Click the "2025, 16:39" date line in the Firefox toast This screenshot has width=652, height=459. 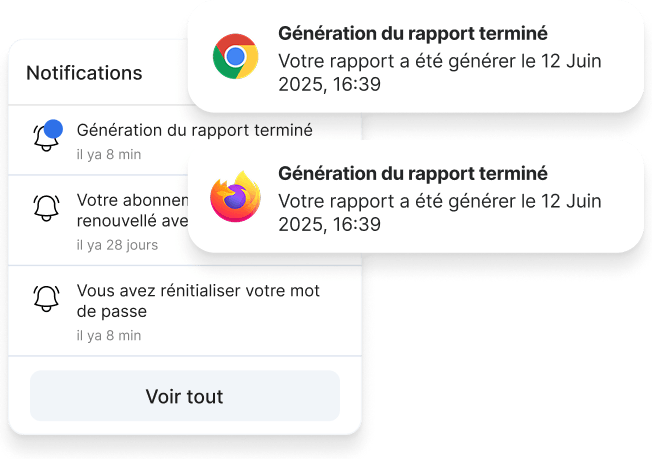click(x=329, y=224)
